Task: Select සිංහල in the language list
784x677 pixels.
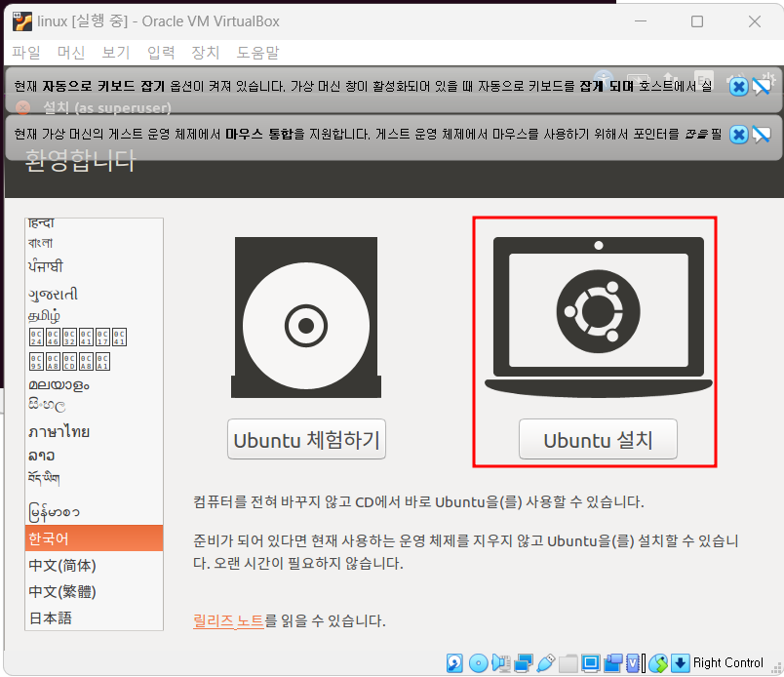Action: coord(94,404)
